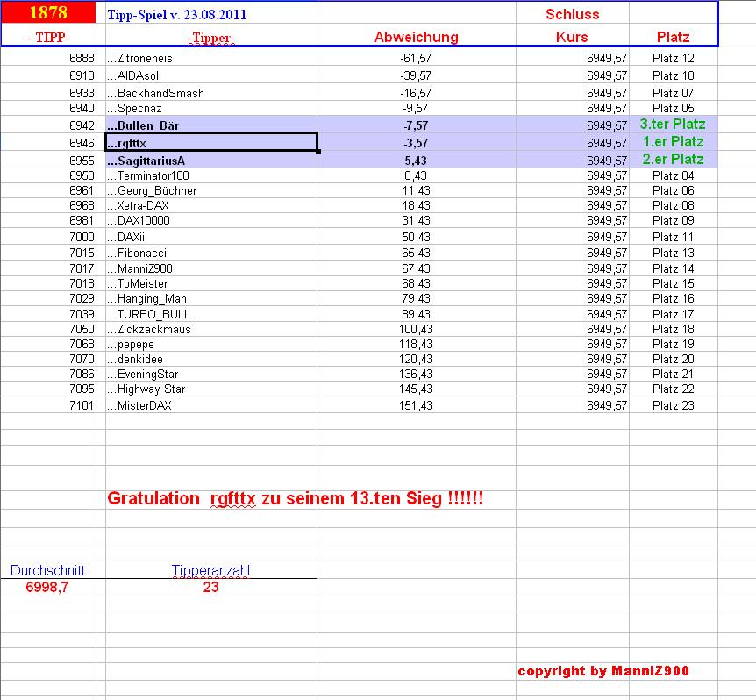The height and width of the screenshot is (700, 756).
Task: Click the tip value 7000
Action: (82, 237)
